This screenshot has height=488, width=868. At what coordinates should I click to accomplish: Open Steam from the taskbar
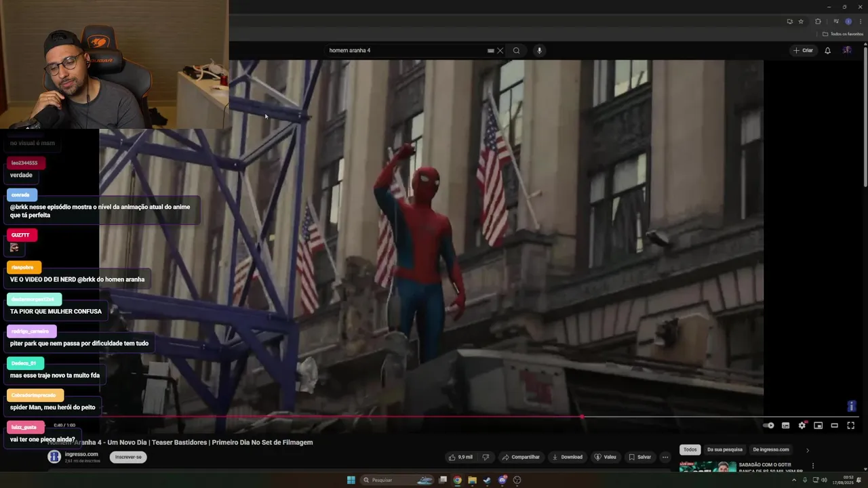tap(488, 480)
